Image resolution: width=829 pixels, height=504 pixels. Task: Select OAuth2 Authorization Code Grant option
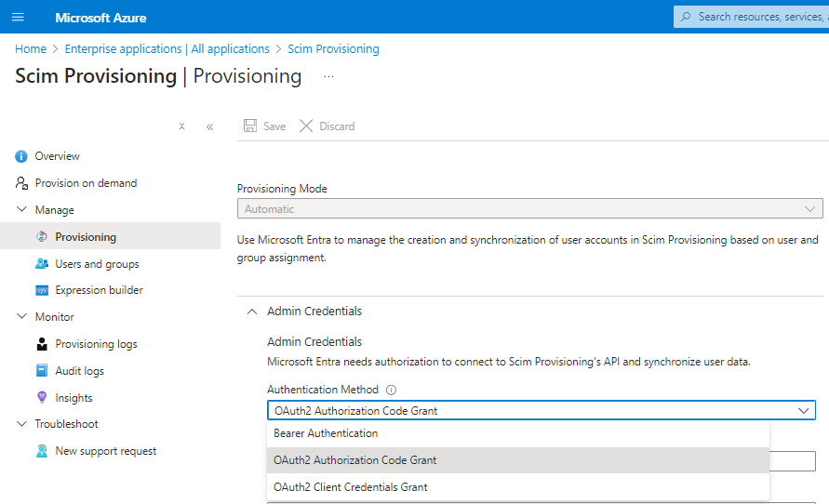tap(518, 460)
